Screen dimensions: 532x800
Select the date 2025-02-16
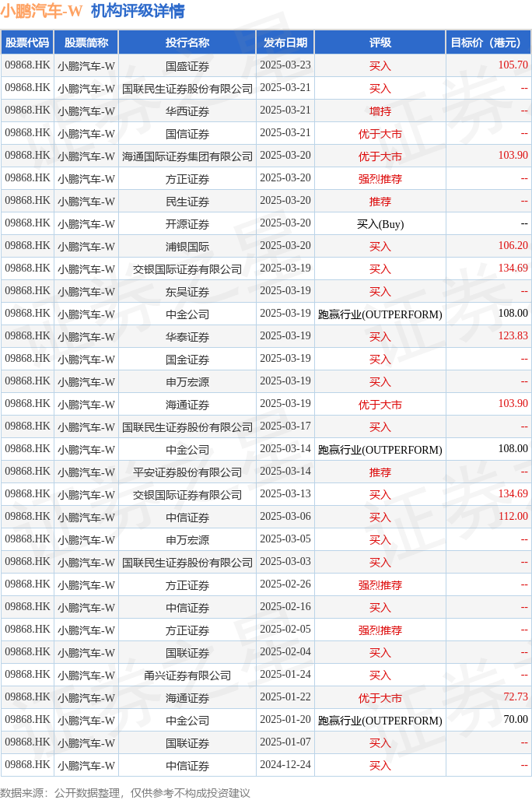tap(285, 607)
